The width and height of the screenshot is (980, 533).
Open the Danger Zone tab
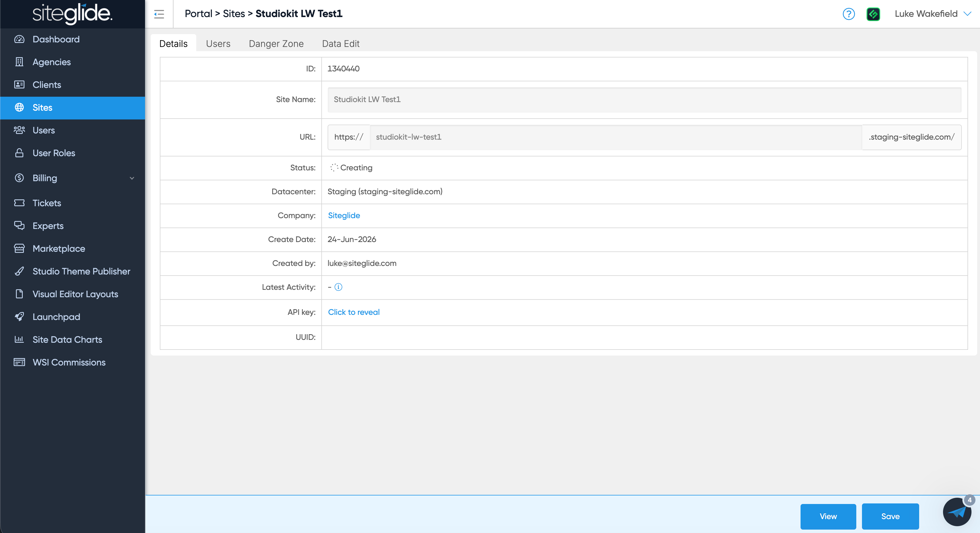click(x=276, y=44)
